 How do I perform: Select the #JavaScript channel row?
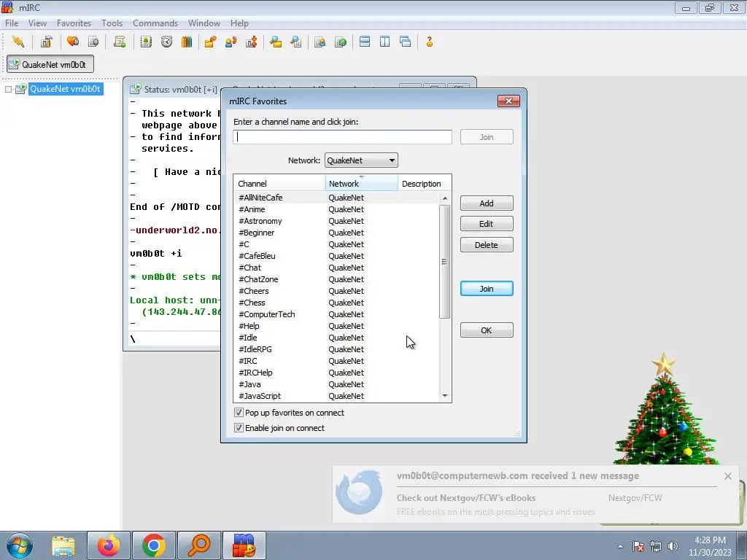pos(336,396)
